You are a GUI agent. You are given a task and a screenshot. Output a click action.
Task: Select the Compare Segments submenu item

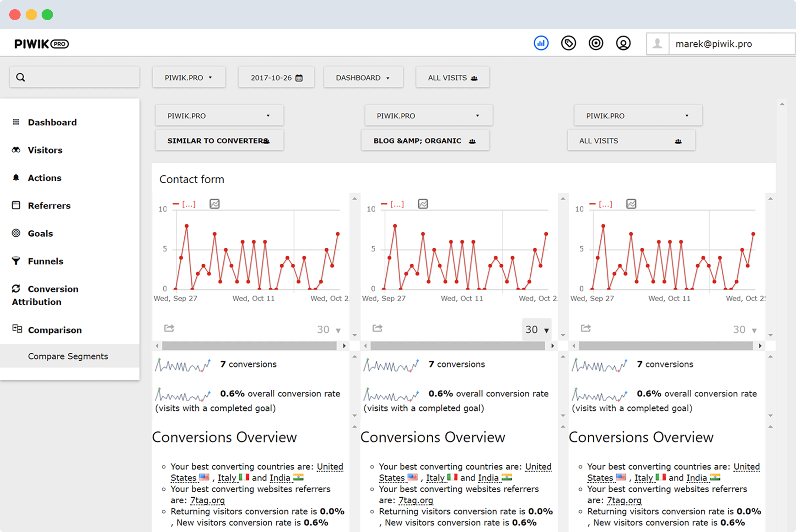[x=70, y=356]
